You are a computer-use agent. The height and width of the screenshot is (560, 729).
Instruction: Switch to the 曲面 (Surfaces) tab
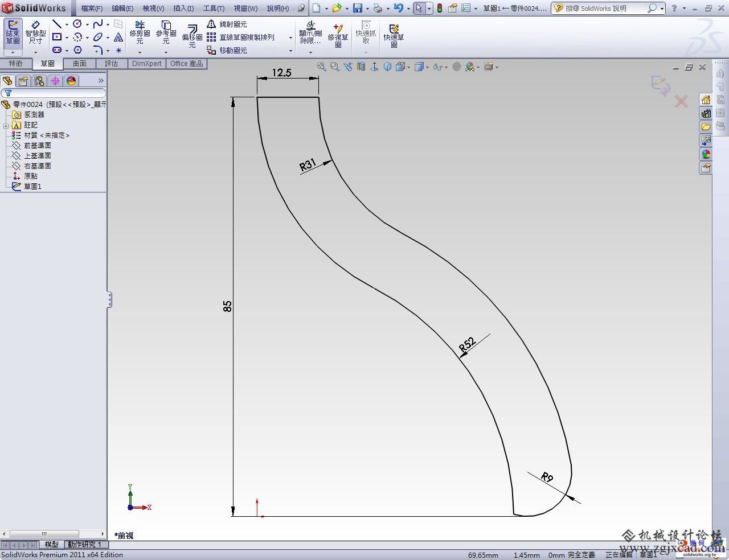click(80, 64)
